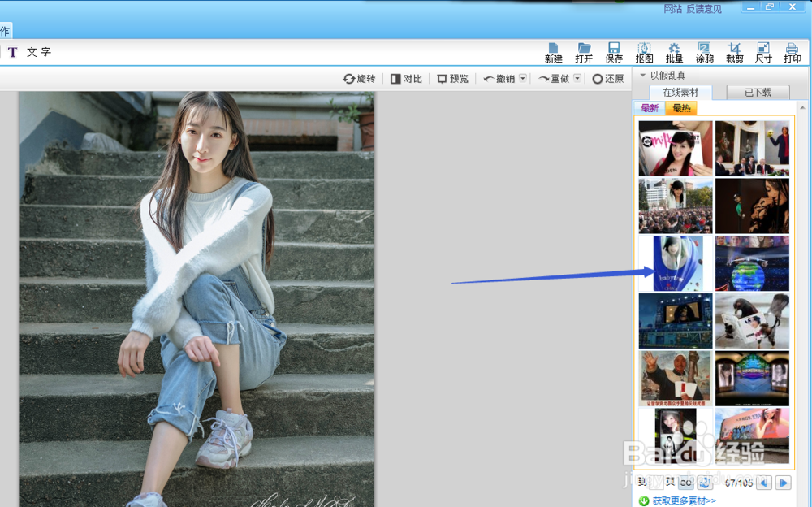This screenshot has height=507, width=812.
Task: Open the 网站 link in title bar
Action: coord(672,9)
